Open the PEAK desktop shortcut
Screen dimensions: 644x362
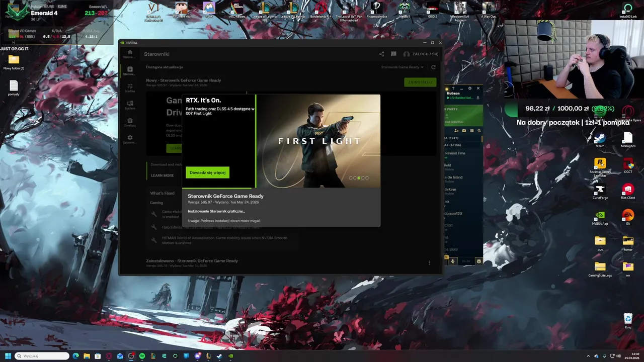(x=209, y=10)
